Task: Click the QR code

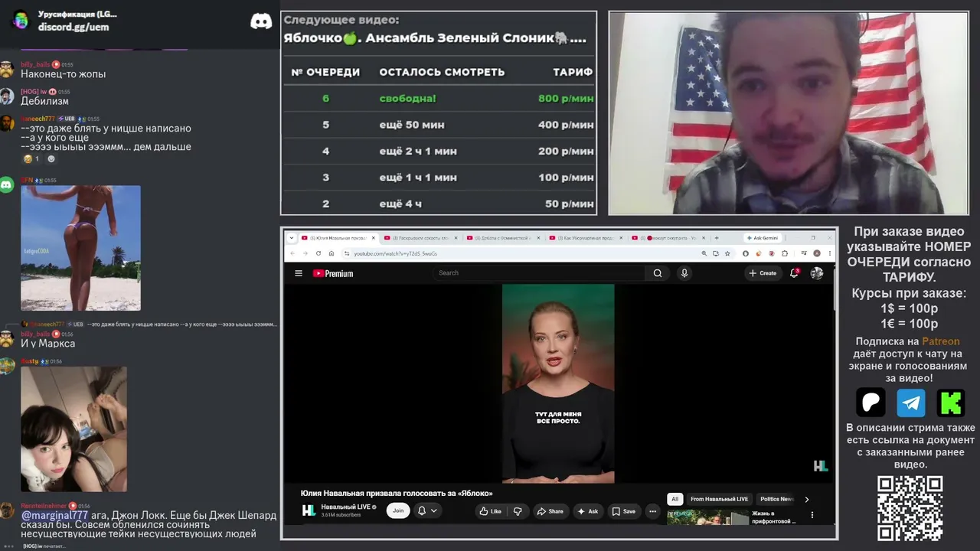Action: [x=910, y=508]
